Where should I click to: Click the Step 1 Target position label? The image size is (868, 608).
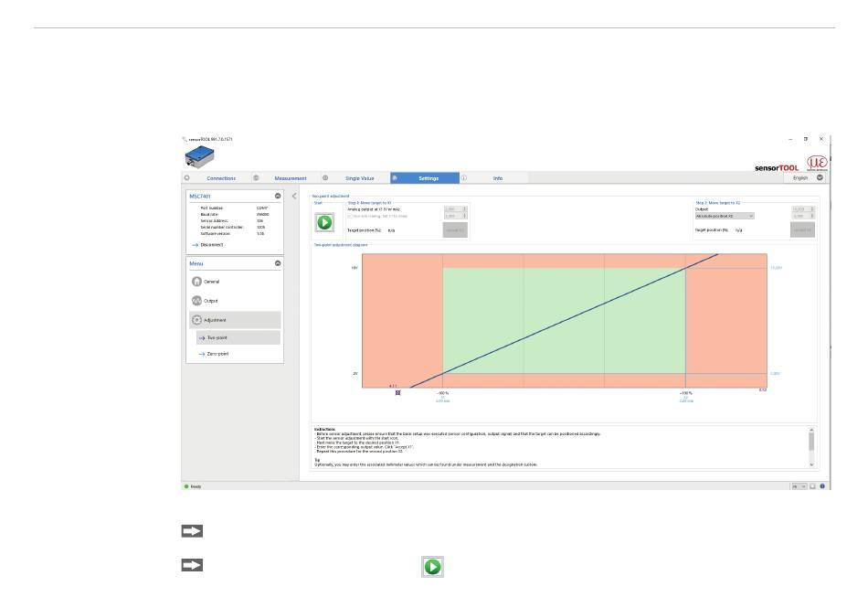[x=365, y=230]
